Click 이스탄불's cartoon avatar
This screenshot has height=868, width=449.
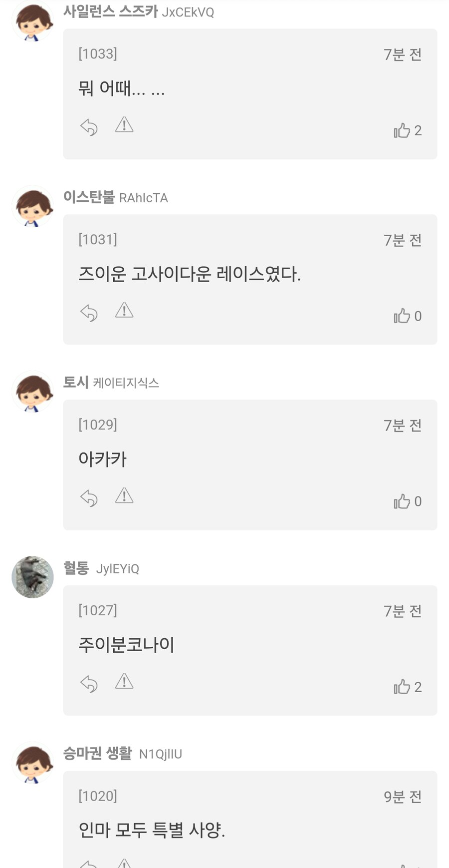point(32,206)
